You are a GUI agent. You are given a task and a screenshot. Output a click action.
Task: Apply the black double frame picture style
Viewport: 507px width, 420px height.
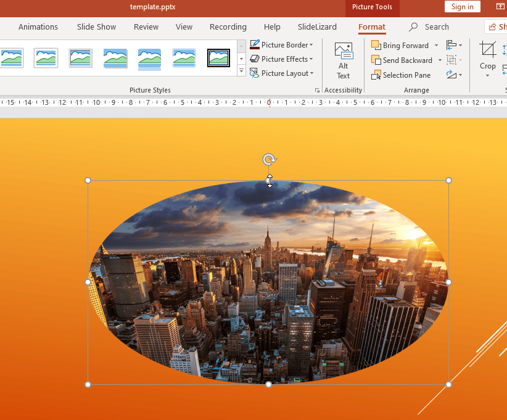(x=218, y=58)
